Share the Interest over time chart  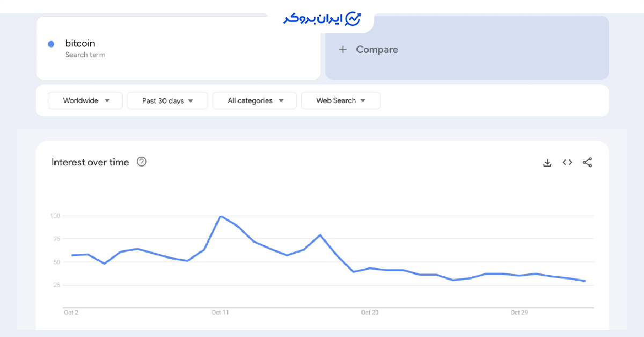(x=587, y=162)
